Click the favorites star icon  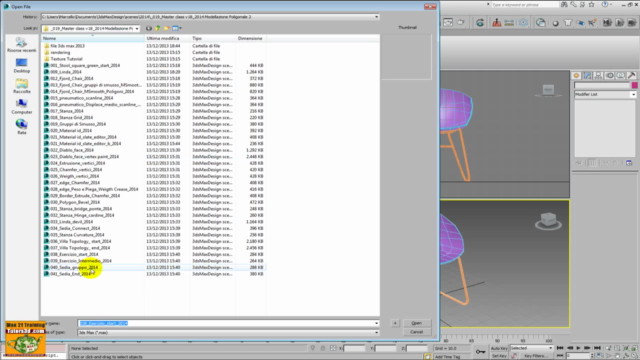pos(591,4)
